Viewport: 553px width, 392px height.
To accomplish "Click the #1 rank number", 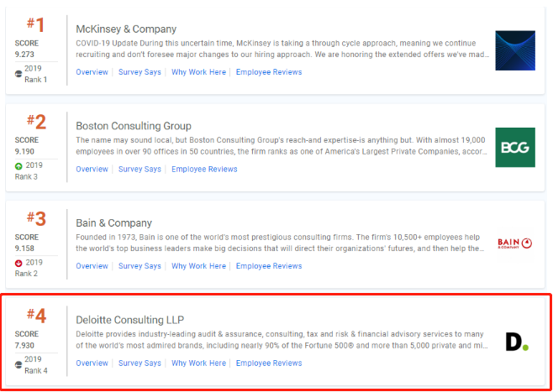I will coord(36,25).
